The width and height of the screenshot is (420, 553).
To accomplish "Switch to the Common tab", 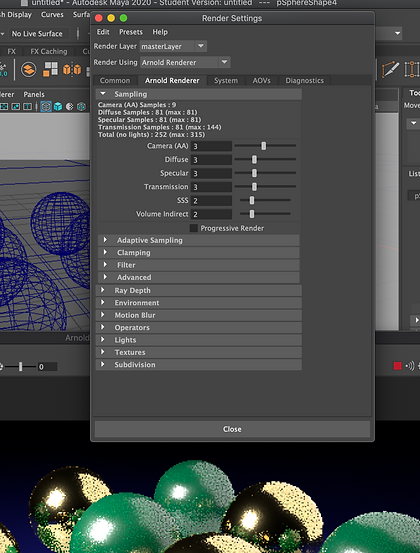I will (115, 80).
